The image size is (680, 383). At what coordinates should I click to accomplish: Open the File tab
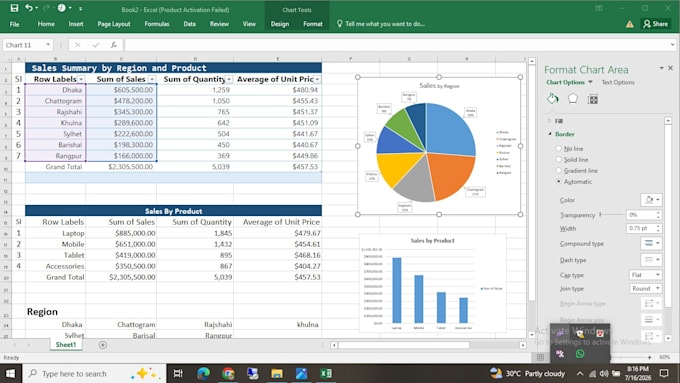click(x=14, y=24)
